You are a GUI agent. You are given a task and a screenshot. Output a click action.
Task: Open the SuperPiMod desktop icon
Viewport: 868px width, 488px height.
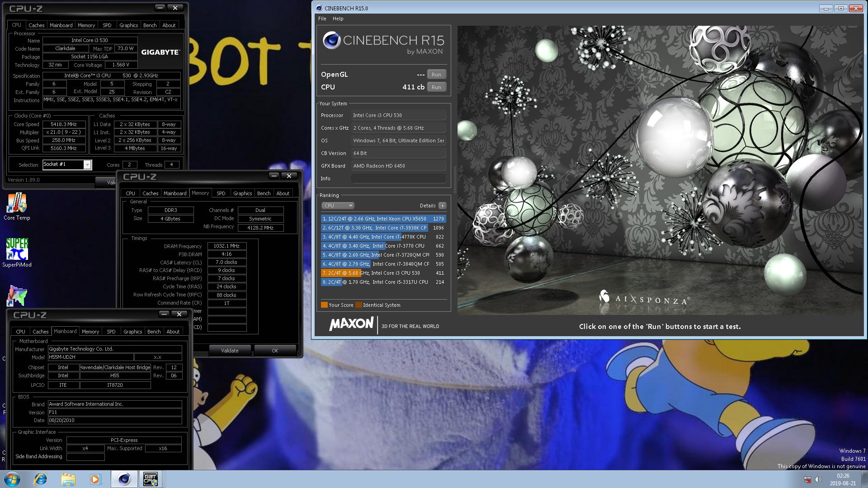click(17, 253)
